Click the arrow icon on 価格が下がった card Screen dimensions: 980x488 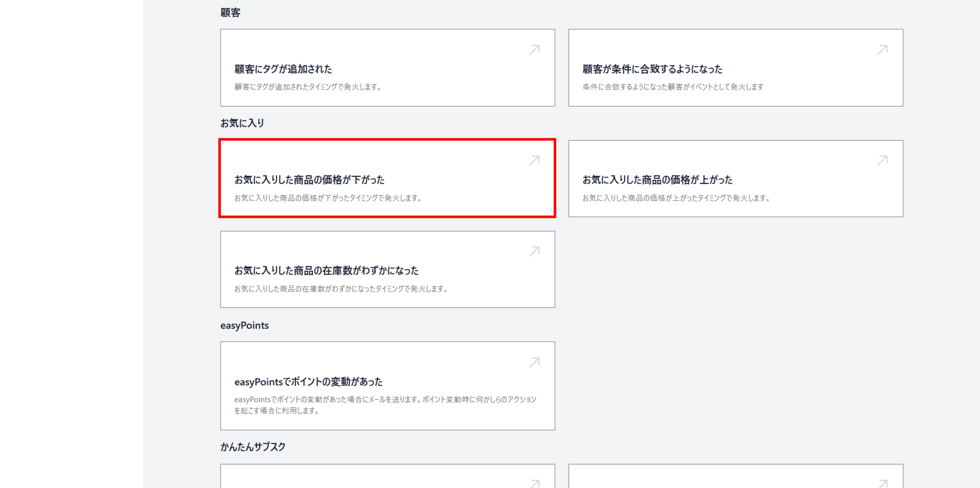(x=534, y=161)
